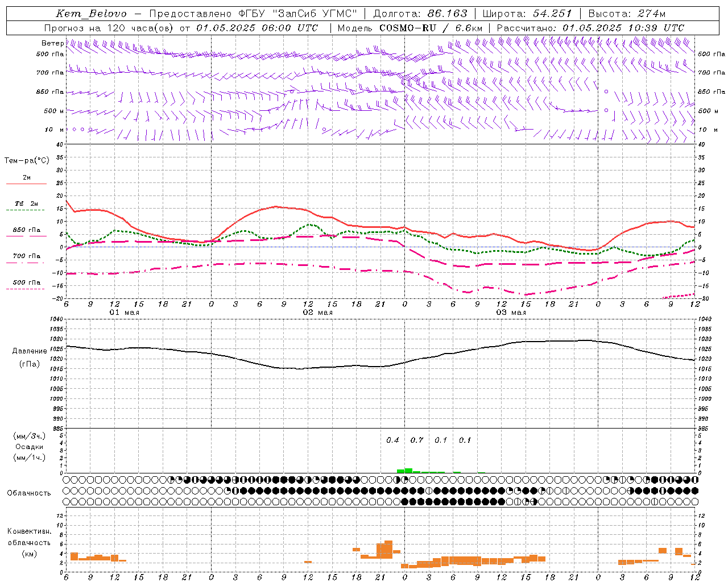
Task: Select the Конвективн. convective cloud label
Action: click(x=30, y=531)
